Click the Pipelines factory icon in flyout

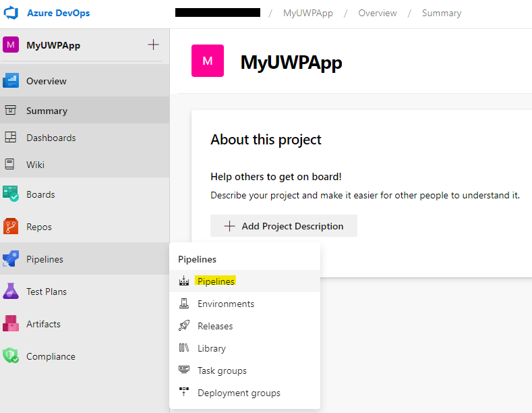pyautogui.click(x=184, y=281)
